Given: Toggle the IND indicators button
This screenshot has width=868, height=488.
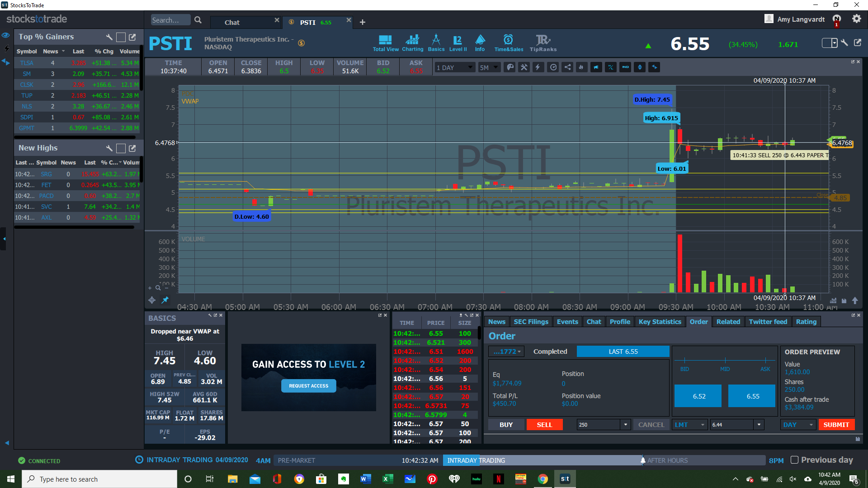Looking at the screenshot, I should [x=625, y=67].
